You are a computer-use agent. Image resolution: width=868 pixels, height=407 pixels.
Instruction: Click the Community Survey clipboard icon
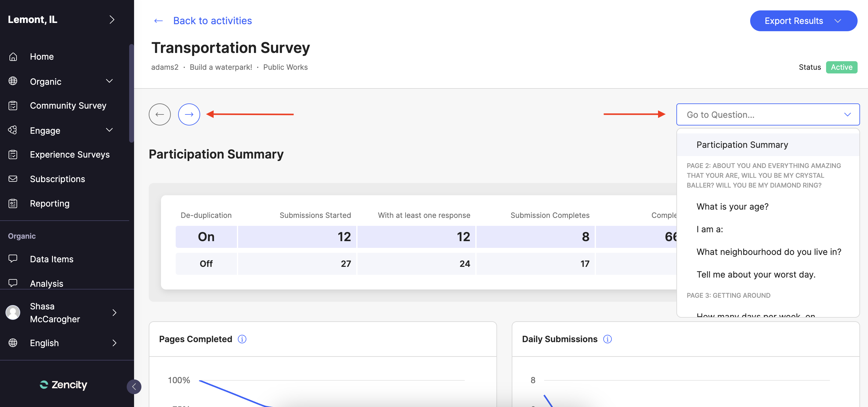coord(13,106)
